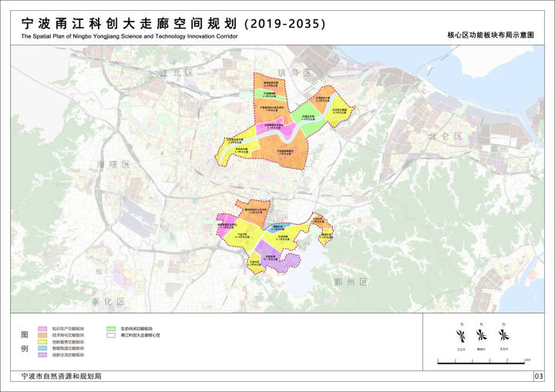Viewport: 555px width, 392px height.
Task: Click the white outlined core-area legend swatch
Action: click(x=111, y=335)
